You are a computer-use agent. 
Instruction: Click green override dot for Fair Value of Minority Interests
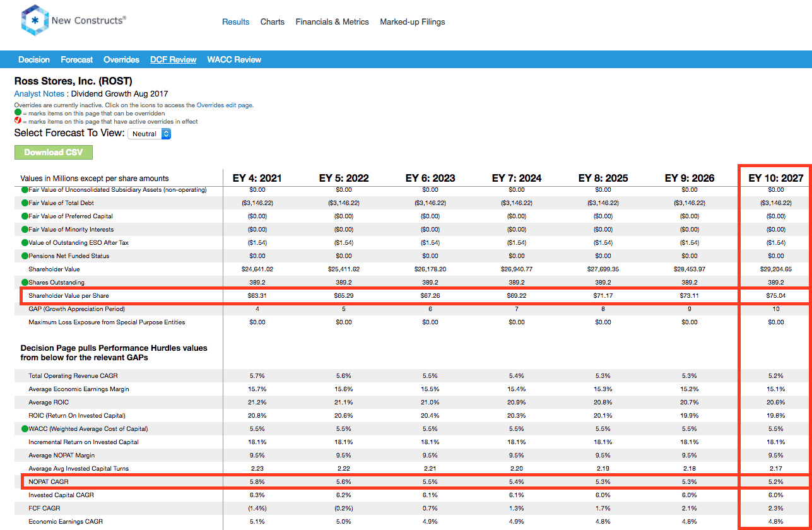[25, 230]
